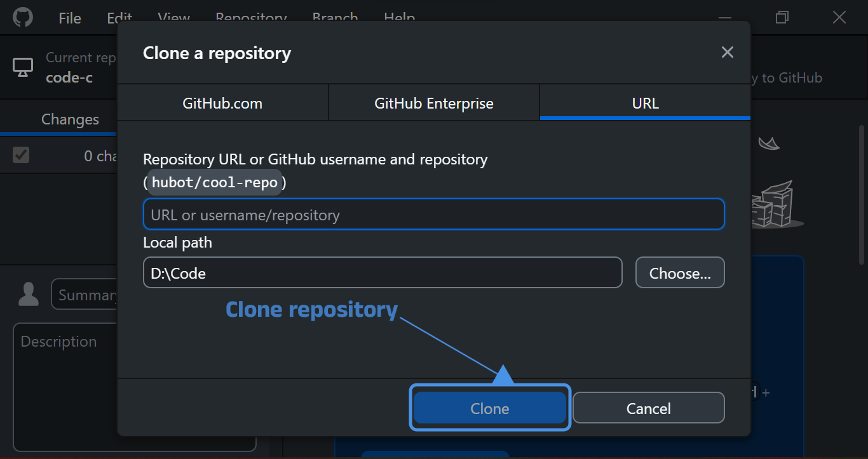Click the user avatar icon near Summary

(29, 295)
